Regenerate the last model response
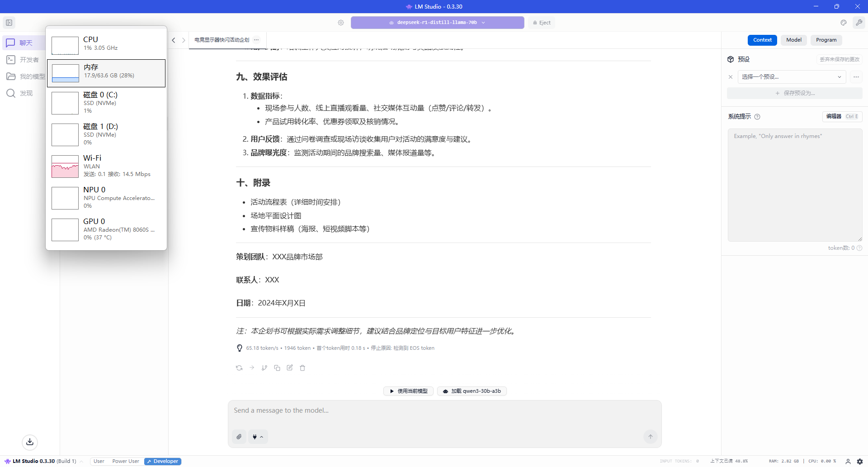Viewport: 868px width, 467px height. coord(239,368)
